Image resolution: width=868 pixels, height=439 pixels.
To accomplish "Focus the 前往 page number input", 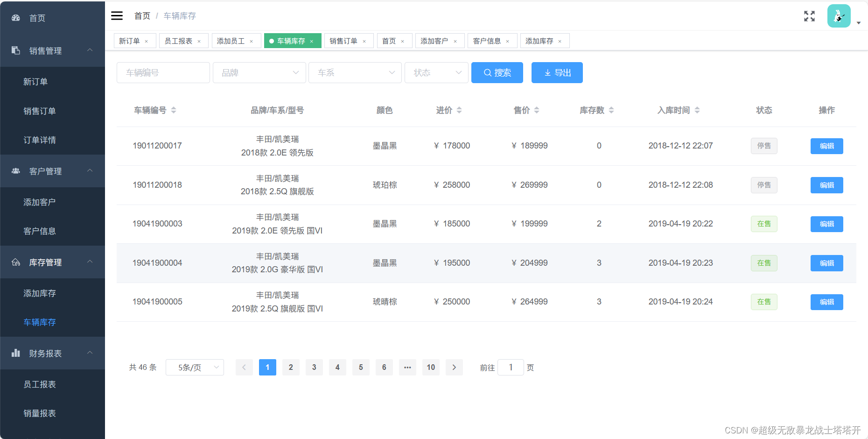I will point(511,367).
